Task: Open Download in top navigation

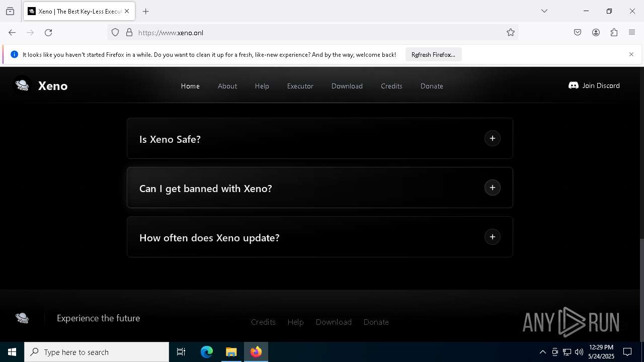Action: point(347,86)
